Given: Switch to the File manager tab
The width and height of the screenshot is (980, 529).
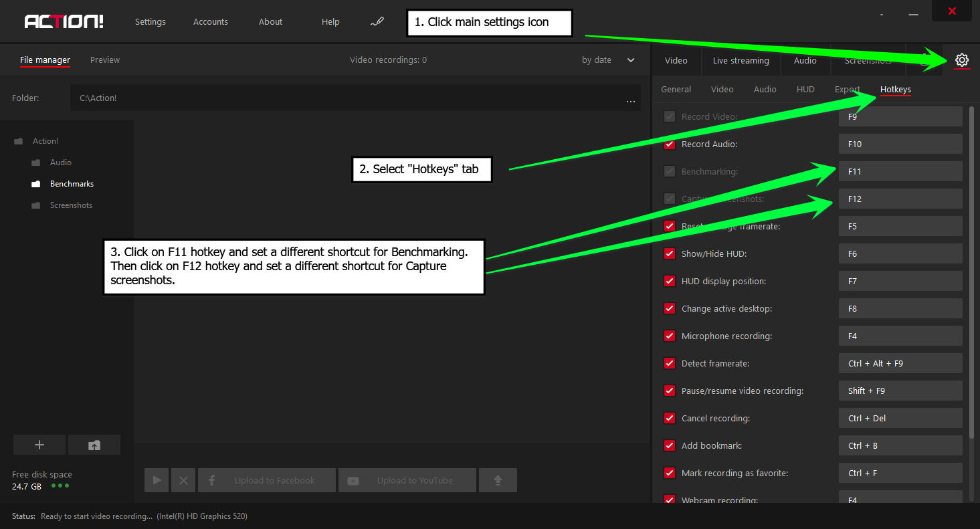Looking at the screenshot, I should pyautogui.click(x=45, y=60).
